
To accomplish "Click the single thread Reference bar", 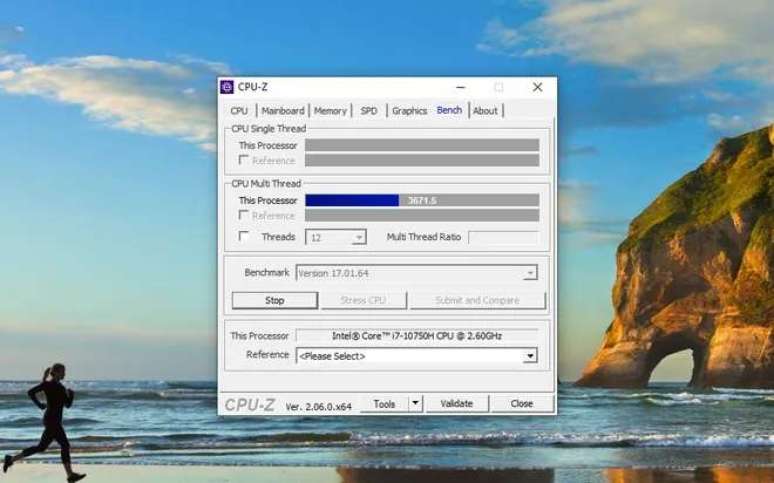I will pos(422,160).
